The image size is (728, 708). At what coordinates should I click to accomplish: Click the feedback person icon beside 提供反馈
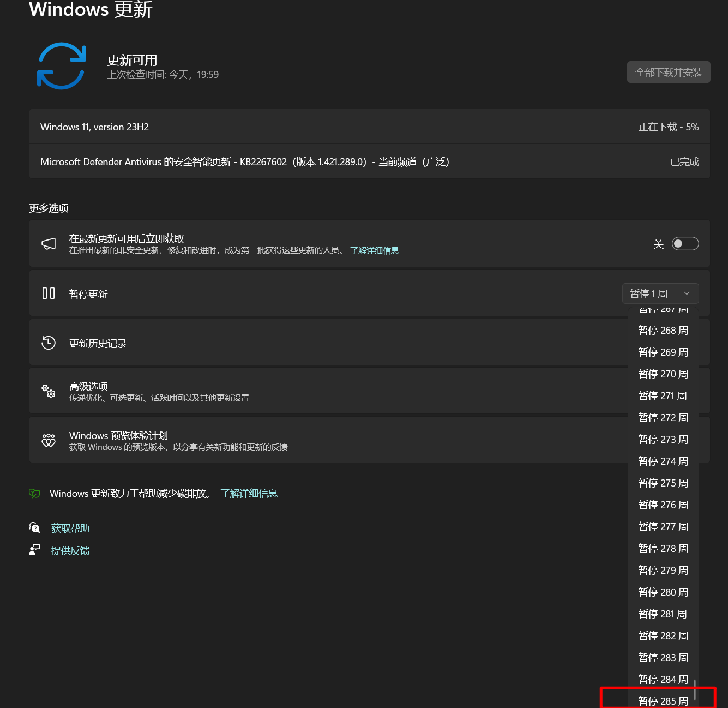[34, 550]
